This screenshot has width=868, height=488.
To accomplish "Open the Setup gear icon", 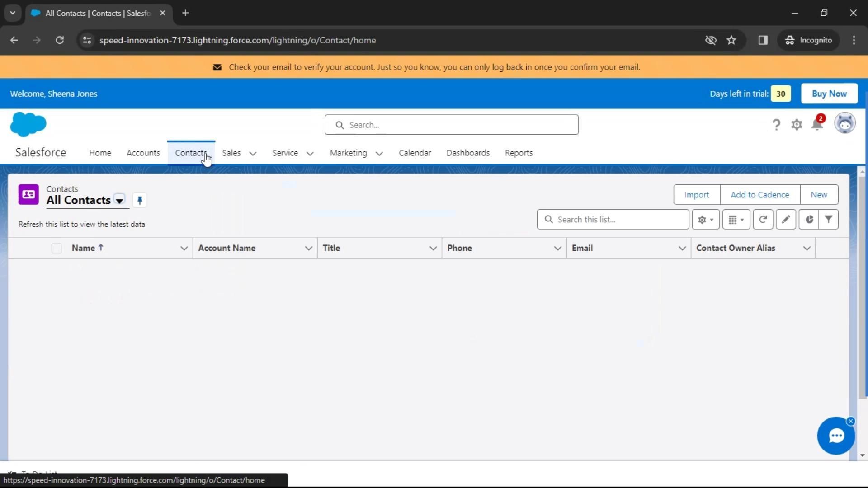I will point(797,125).
